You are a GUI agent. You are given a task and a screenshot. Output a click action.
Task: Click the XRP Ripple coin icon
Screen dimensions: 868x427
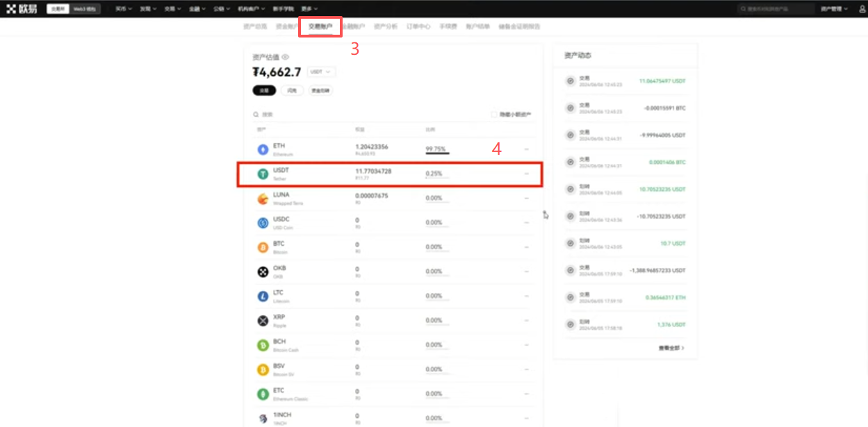pos(263,321)
